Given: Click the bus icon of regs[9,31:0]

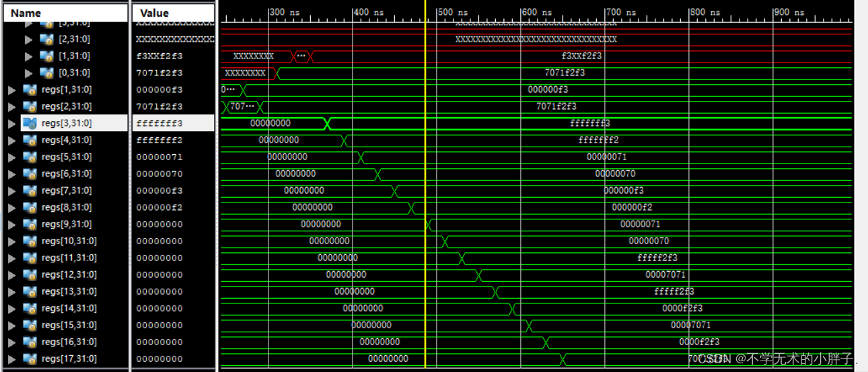Looking at the screenshot, I should [x=30, y=224].
